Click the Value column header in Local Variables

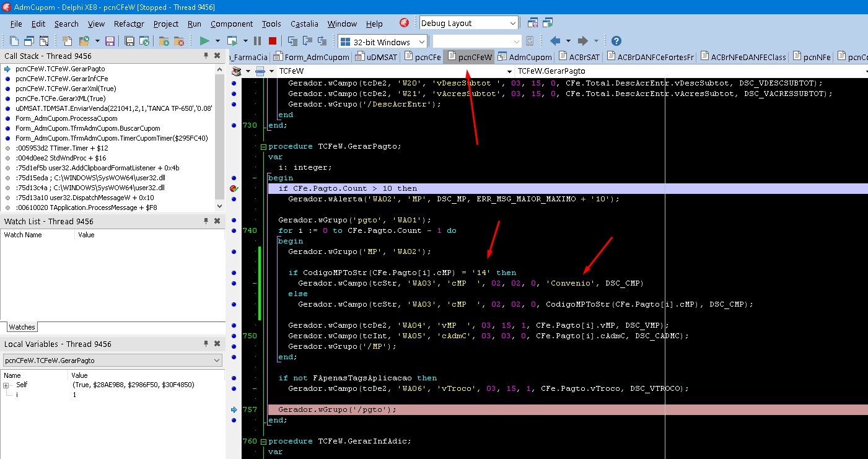click(x=146, y=375)
